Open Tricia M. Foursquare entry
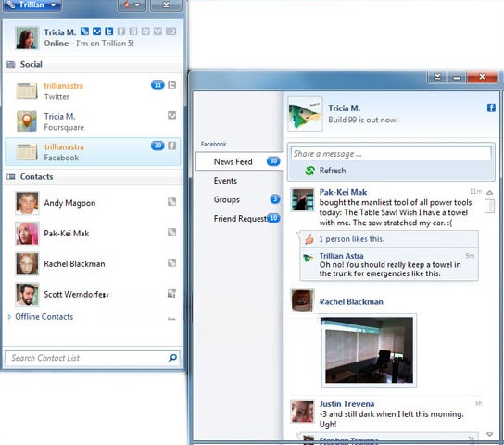504x445 pixels. [92, 121]
